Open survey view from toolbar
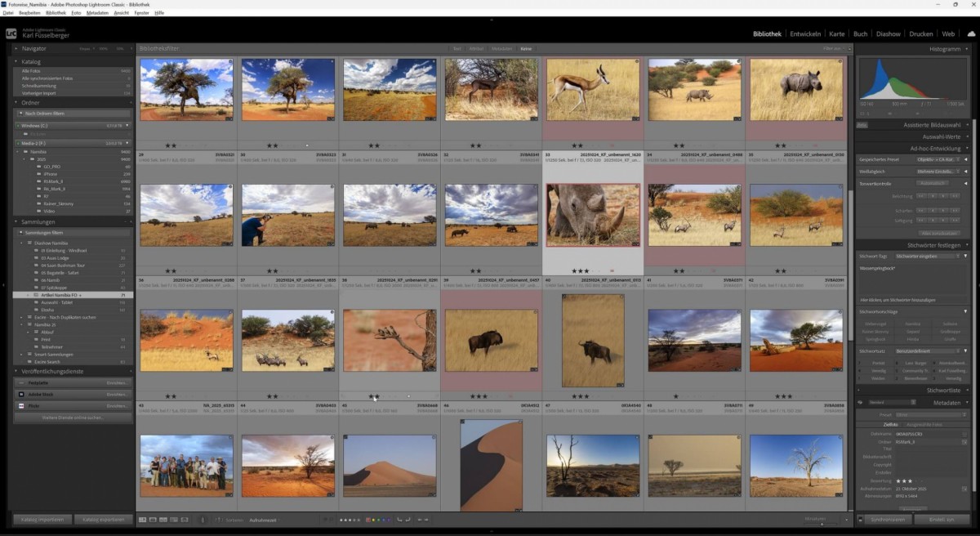 tap(174, 520)
